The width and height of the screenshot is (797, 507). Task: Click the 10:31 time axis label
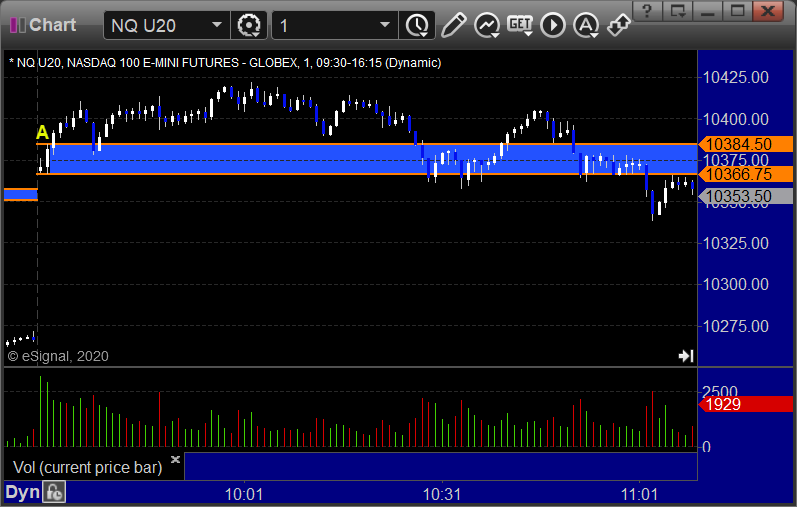click(442, 494)
